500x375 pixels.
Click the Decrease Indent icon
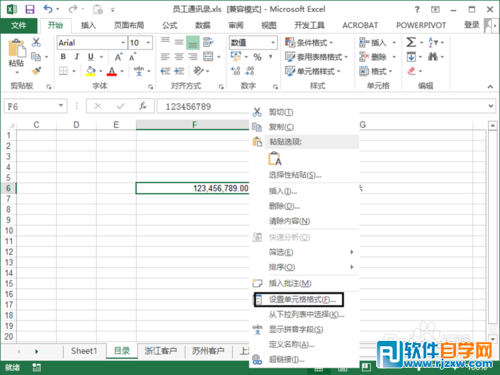pos(165,71)
